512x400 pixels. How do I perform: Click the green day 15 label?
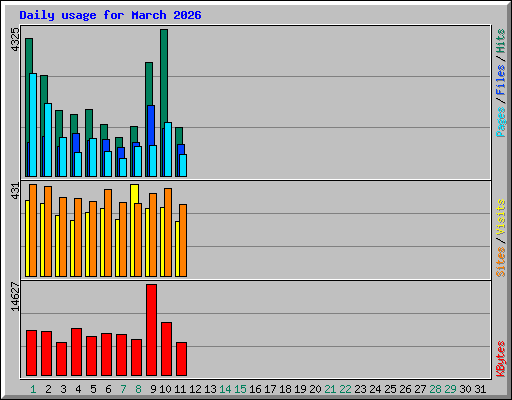pos(240,389)
